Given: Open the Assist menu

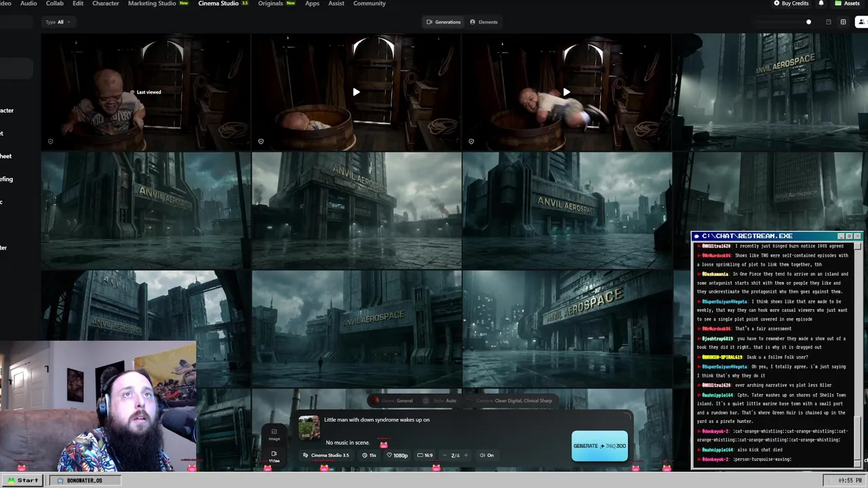Looking at the screenshot, I should (336, 3).
